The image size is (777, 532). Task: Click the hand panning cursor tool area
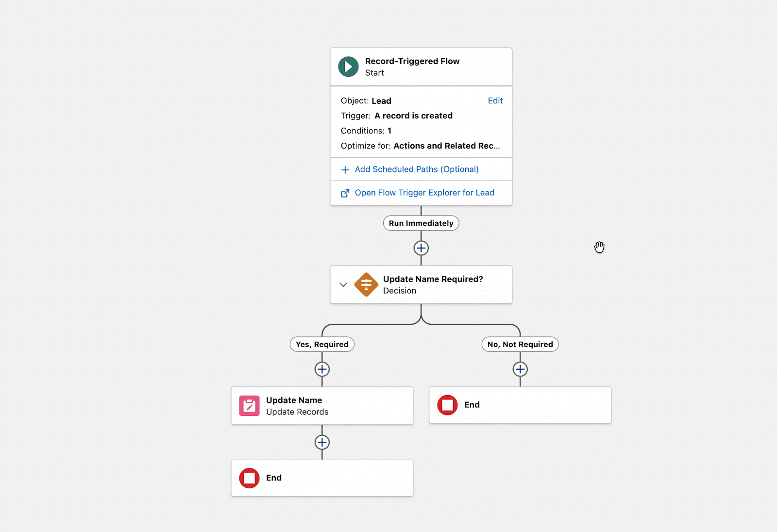pyautogui.click(x=600, y=247)
